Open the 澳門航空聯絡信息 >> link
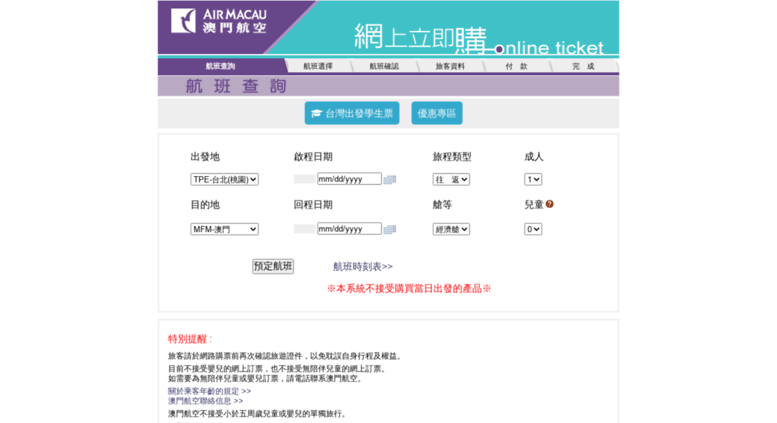 point(205,401)
